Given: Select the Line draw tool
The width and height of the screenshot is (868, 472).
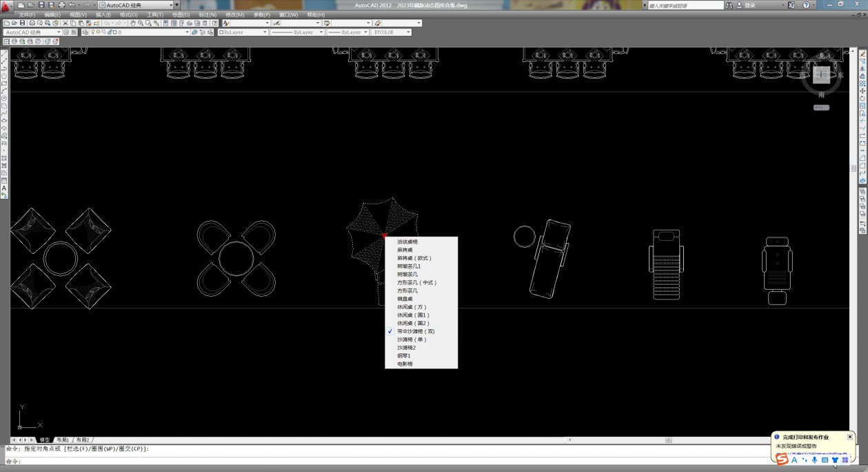Looking at the screenshot, I should click(4, 54).
